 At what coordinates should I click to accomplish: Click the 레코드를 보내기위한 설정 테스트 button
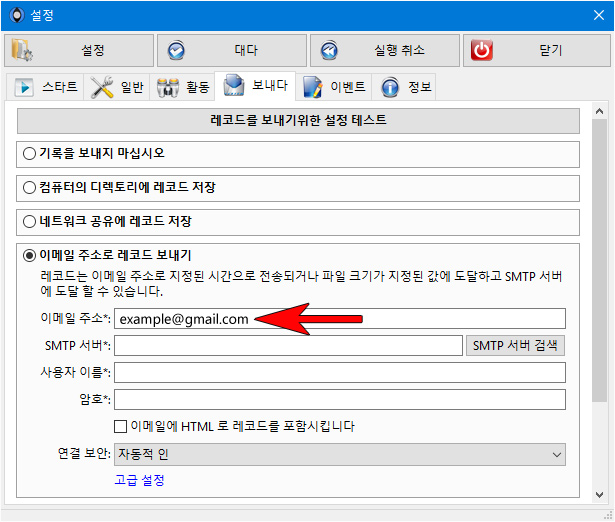click(x=298, y=120)
